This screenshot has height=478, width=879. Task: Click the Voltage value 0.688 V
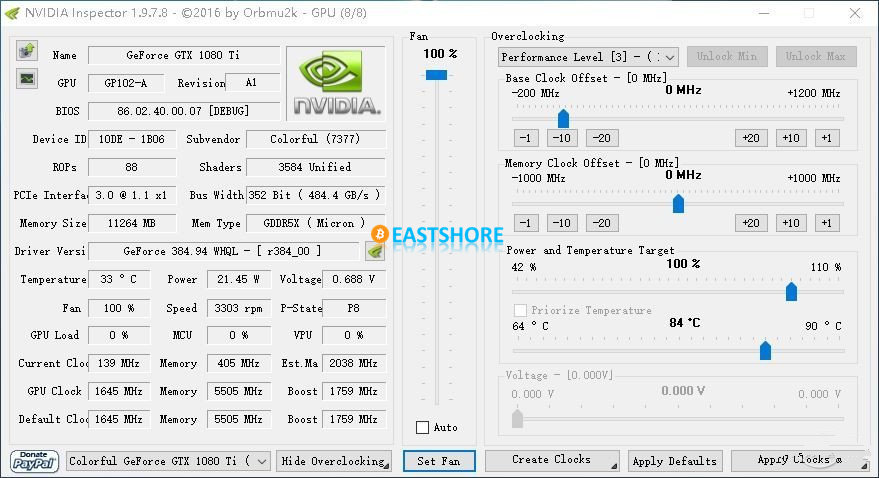click(354, 279)
